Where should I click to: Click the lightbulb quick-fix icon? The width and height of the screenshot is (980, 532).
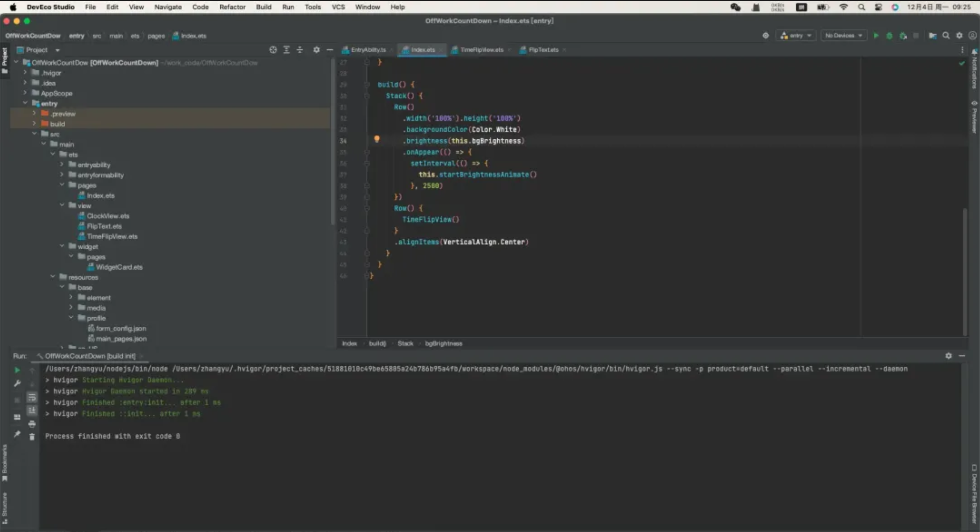377,139
